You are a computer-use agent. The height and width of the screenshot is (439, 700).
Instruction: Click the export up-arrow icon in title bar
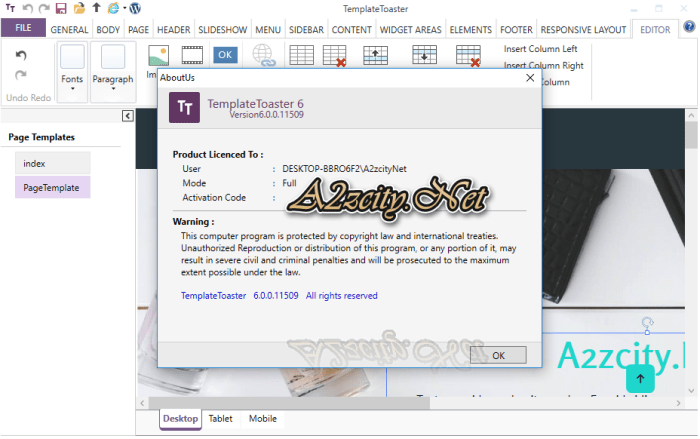96,8
